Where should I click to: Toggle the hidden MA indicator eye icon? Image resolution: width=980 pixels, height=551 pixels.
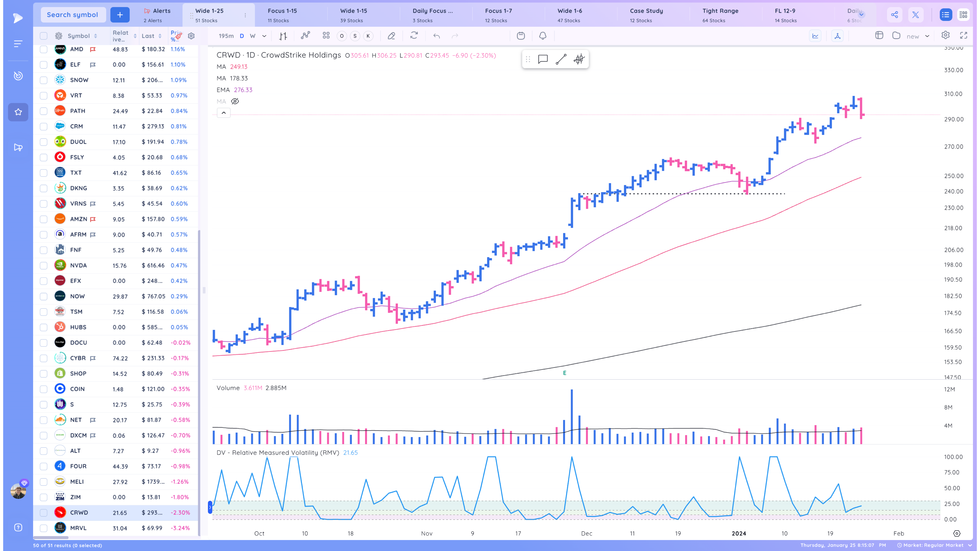pyautogui.click(x=235, y=102)
